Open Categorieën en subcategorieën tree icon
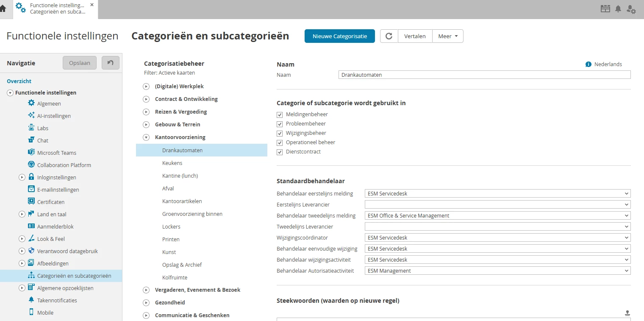The width and height of the screenshot is (644, 321). click(x=31, y=276)
